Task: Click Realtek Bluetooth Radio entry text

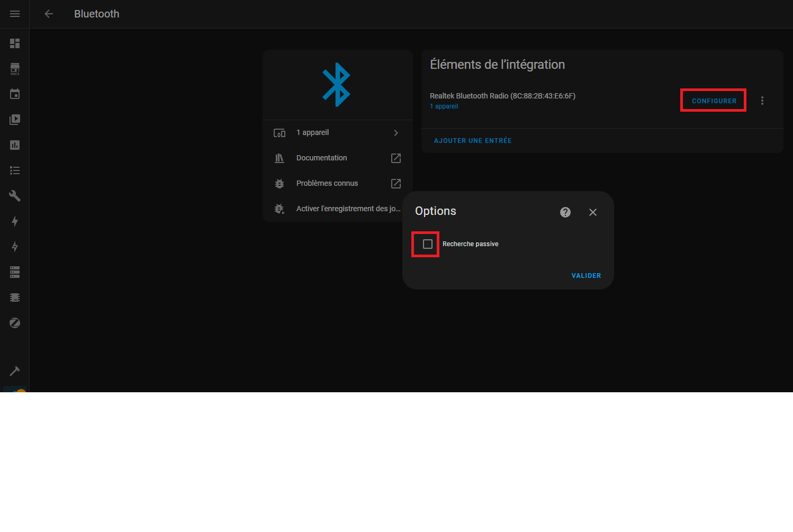Action: pos(502,96)
